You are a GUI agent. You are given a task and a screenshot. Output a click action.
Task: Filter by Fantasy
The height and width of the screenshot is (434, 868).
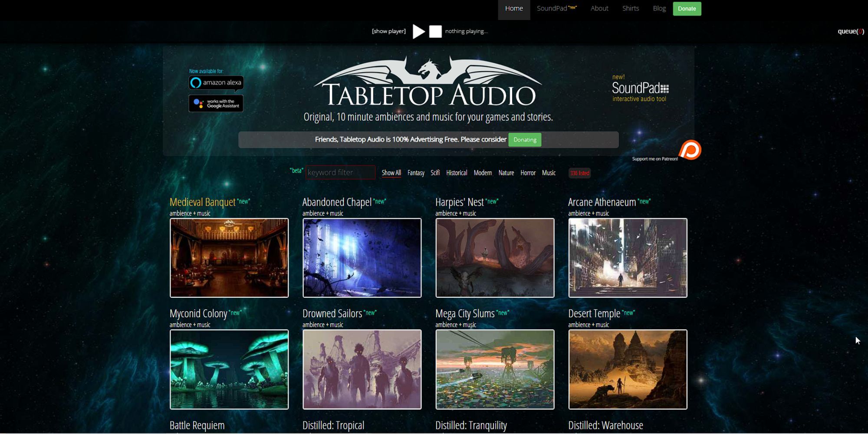416,173
